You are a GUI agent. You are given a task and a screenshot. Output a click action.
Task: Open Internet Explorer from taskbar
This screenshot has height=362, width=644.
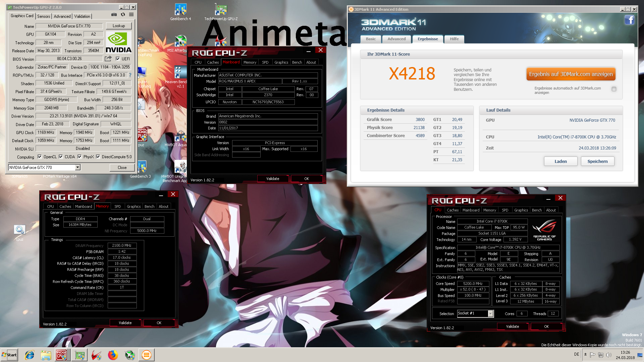(x=30, y=355)
